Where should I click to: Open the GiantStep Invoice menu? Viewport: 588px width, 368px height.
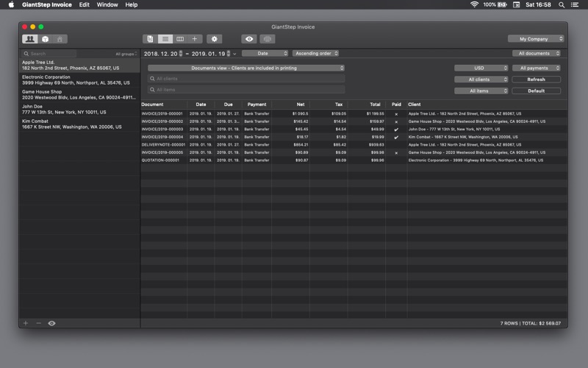coord(47,4)
